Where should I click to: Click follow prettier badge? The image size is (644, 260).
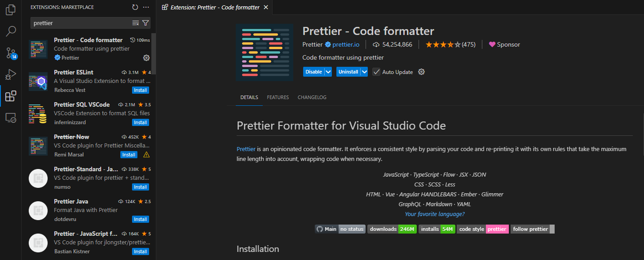[x=533, y=229]
